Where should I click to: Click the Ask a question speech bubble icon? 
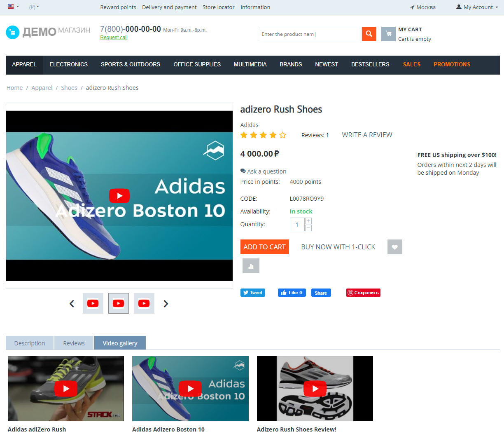point(243,171)
